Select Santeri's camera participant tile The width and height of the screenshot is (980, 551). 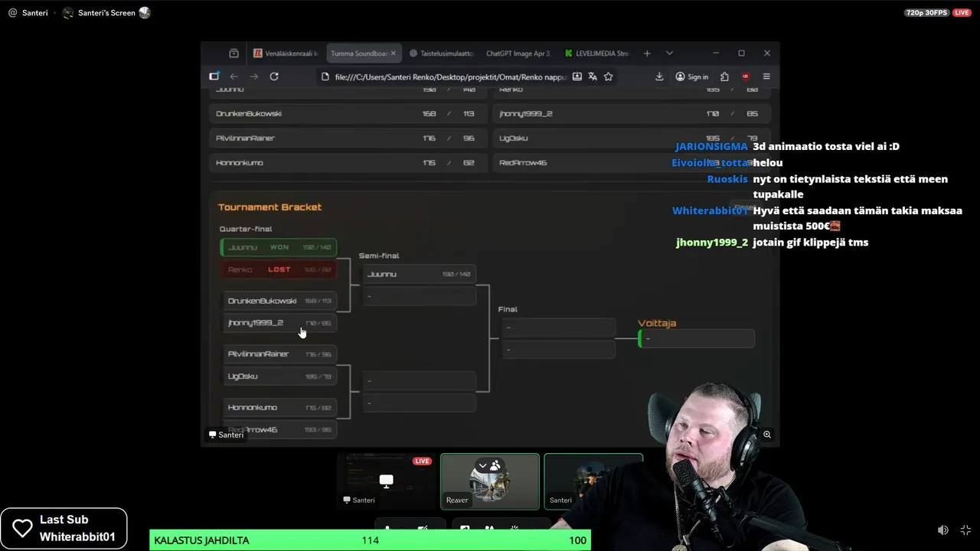(593, 481)
